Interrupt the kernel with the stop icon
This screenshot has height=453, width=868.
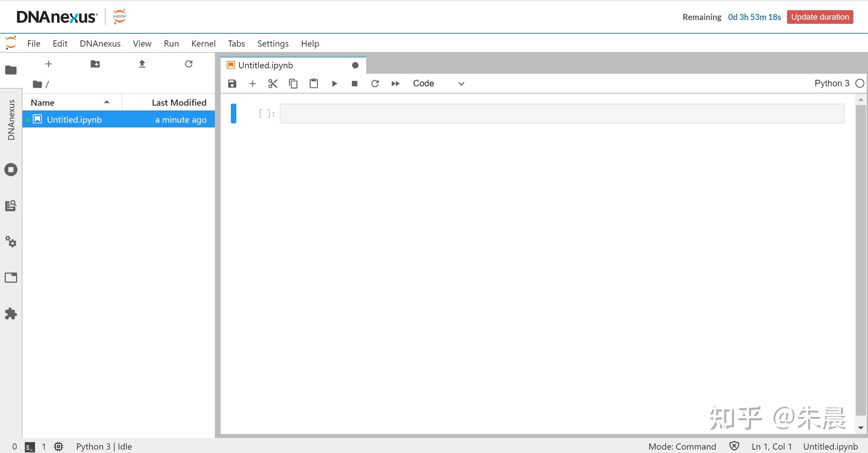point(354,84)
